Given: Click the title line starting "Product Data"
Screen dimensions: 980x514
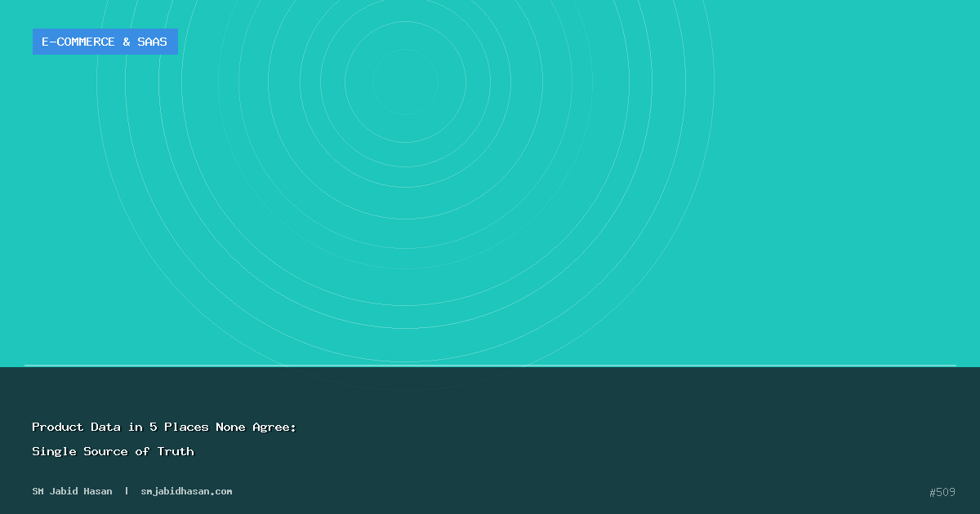Looking at the screenshot, I should (163, 427).
